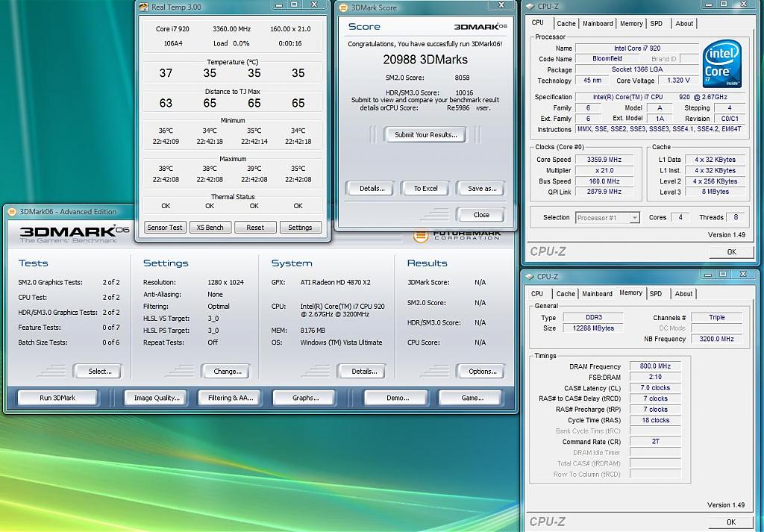Viewport: 764px width, 532px height.
Task: Click the "3359.9 MHz" Core Speed field
Action: (x=604, y=160)
